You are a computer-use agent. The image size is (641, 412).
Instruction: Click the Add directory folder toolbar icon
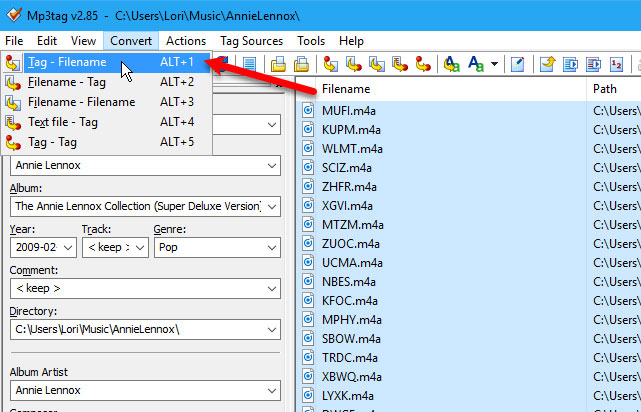299,65
